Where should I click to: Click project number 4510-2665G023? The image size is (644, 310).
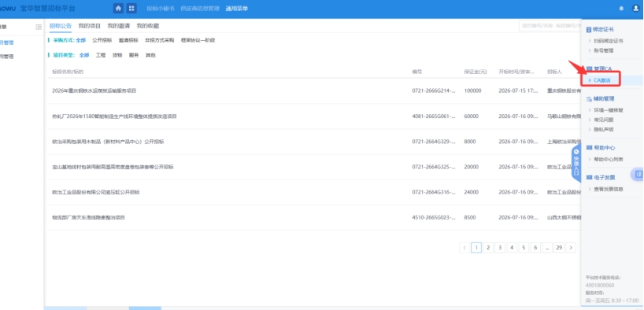434,218
